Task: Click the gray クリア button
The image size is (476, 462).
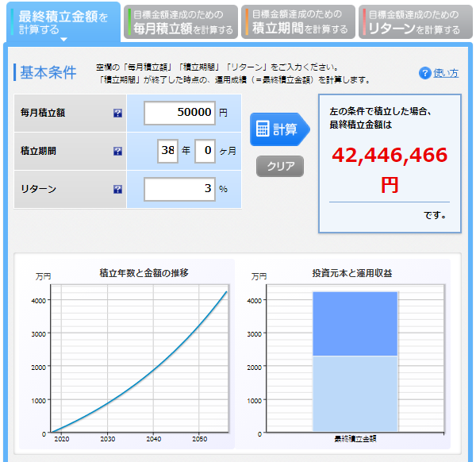Action: pyautogui.click(x=280, y=166)
